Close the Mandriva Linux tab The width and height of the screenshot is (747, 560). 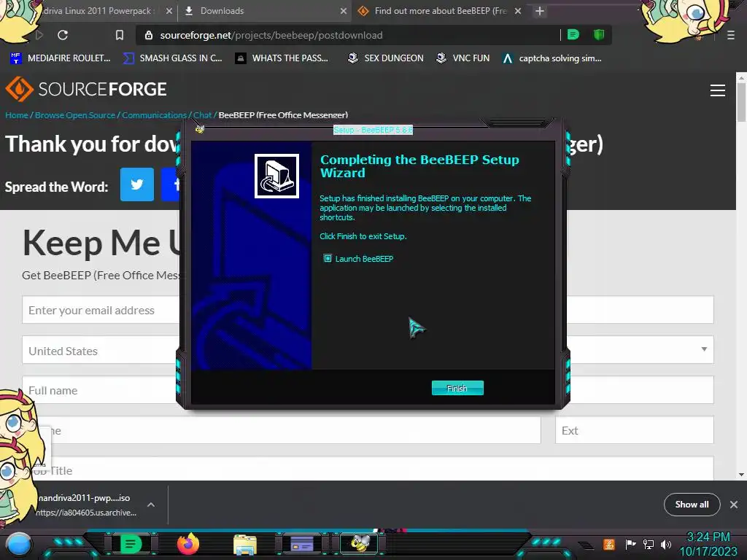click(x=169, y=11)
